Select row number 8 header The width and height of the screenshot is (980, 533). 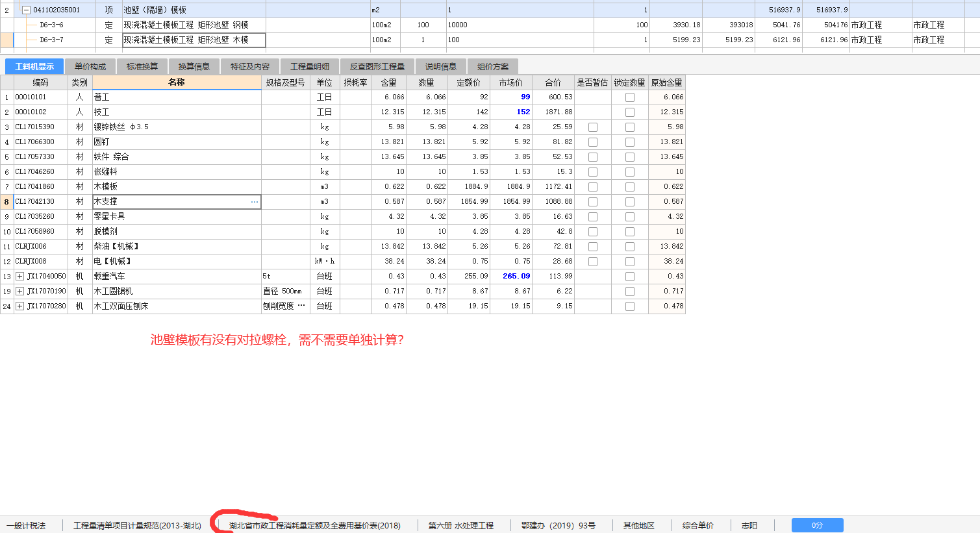tap(6, 202)
